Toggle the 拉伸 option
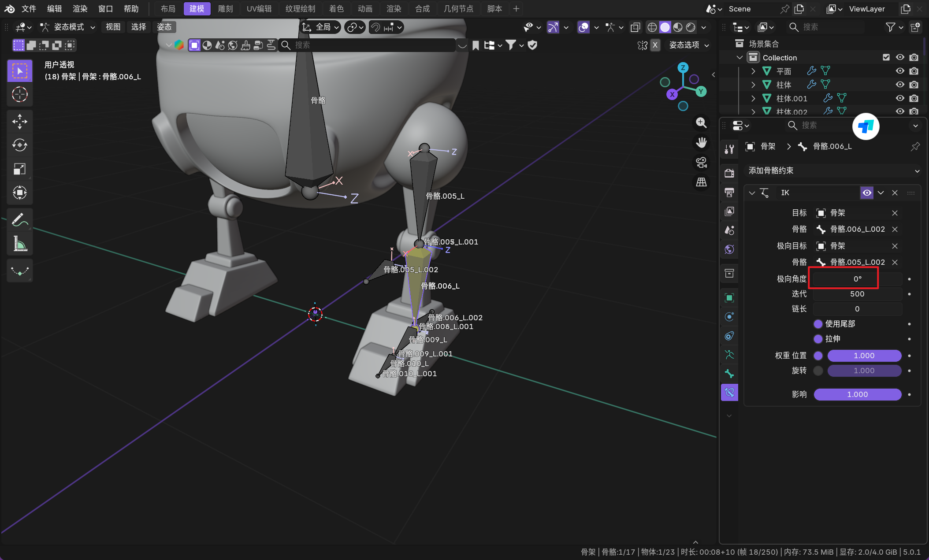Viewport: 929px width, 560px height. (818, 339)
